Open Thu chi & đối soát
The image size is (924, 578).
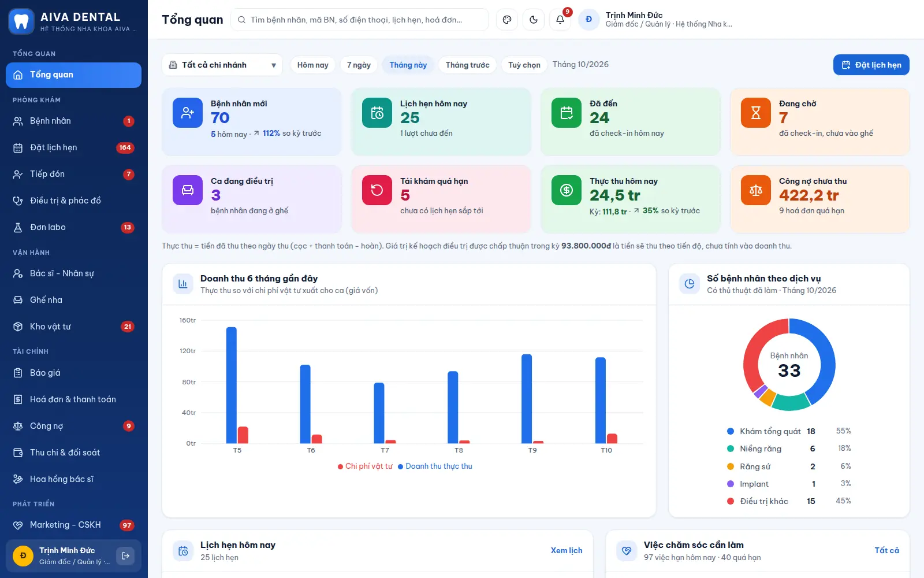click(x=73, y=453)
